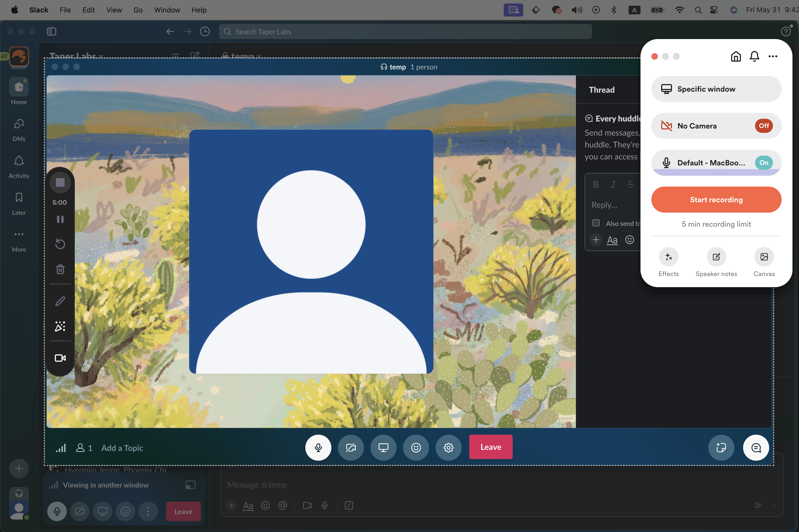Share your screen in the huddle
Screen dimensions: 799x532
383,447
